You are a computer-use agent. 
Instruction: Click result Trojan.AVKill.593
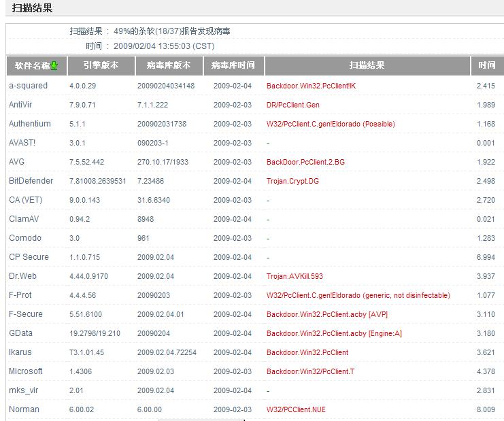(x=295, y=276)
